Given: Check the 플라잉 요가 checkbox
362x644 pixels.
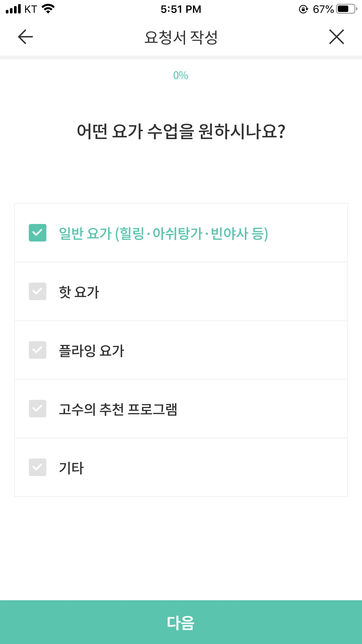Looking at the screenshot, I should pos(38,350).
